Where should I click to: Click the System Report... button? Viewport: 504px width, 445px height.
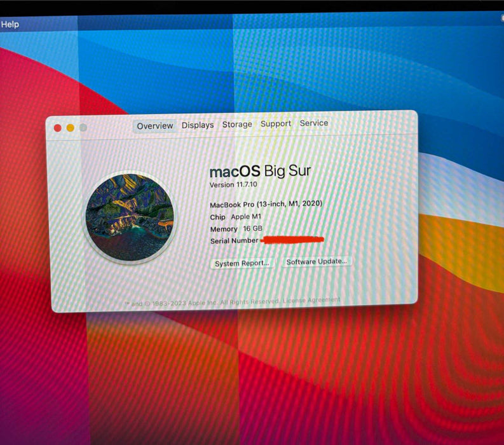(242, 263)
